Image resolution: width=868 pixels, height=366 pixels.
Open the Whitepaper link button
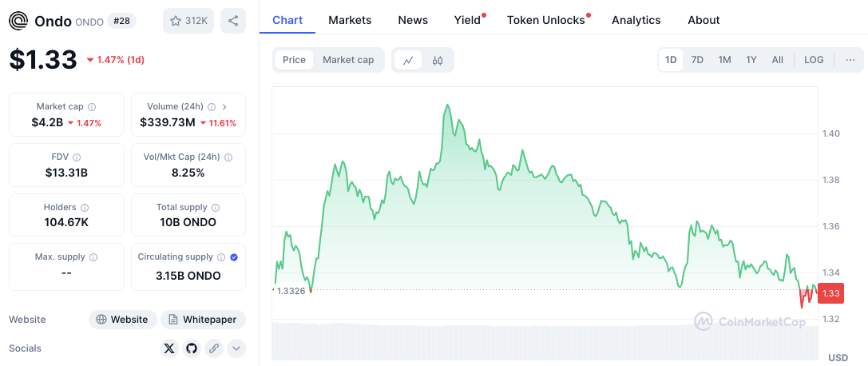point(203,320)
